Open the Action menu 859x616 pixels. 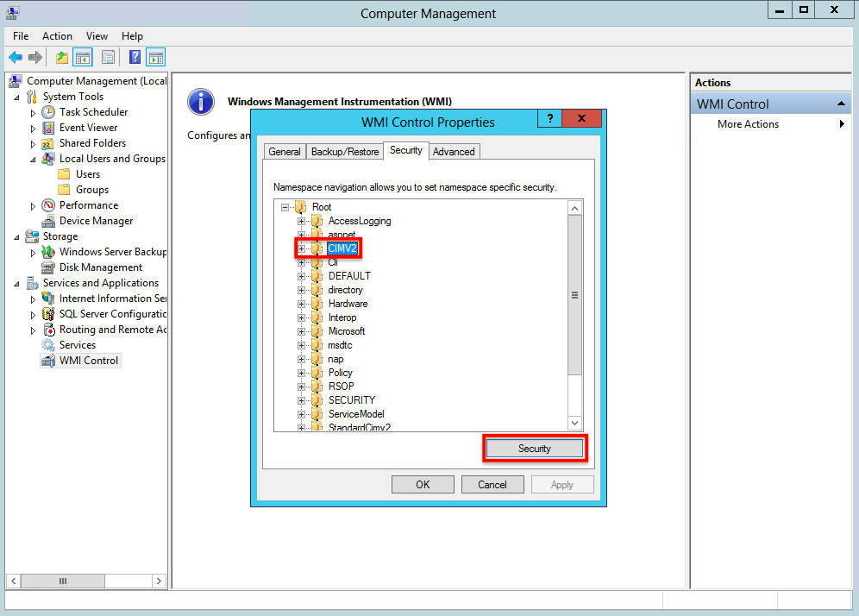(57, 36)
